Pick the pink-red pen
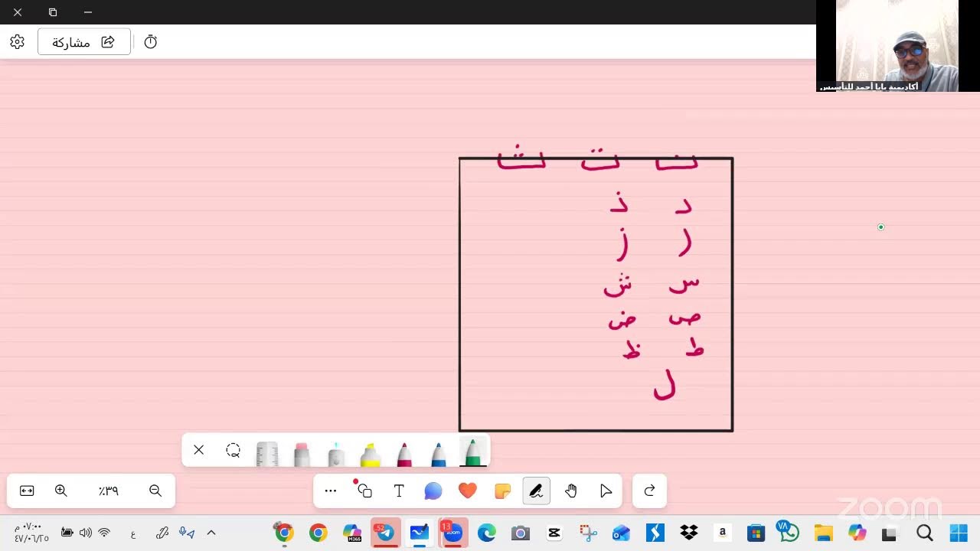Viewport: 980px width, 551px height. [x=404, y=453]
